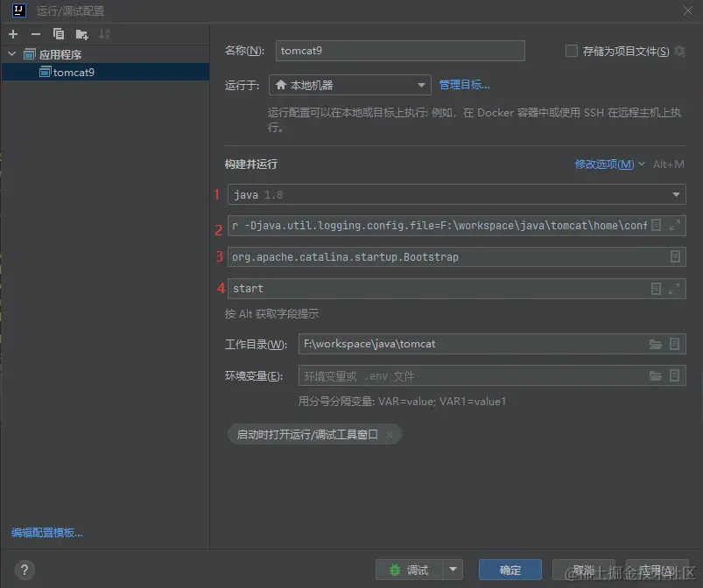The height and width of the screenshot is (588, 703).
Task: Move configuration into new folder
Action: (x=81, y=34)
